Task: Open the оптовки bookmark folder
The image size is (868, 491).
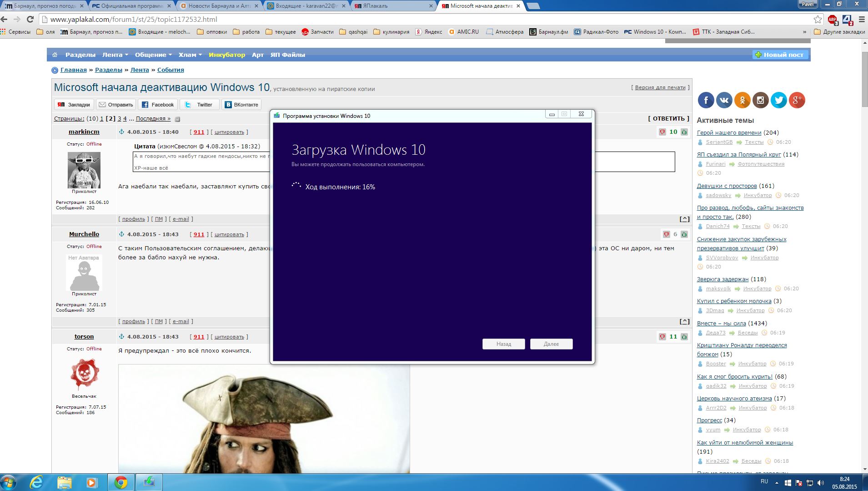Action: (212, 32)
